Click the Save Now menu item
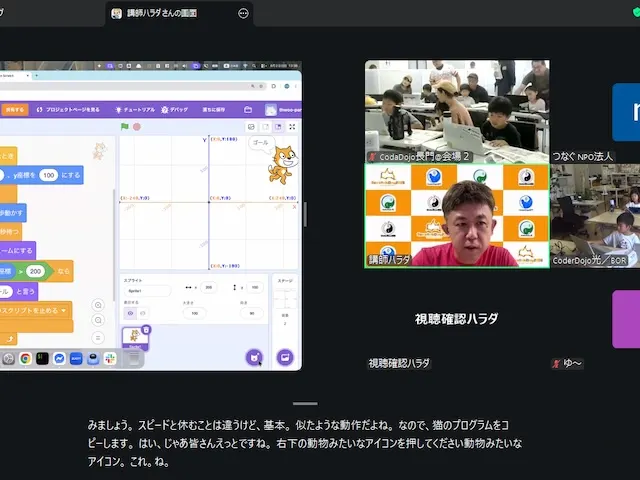Image resolution: width=640 pixels, height=480 pixels. [214, 110]
